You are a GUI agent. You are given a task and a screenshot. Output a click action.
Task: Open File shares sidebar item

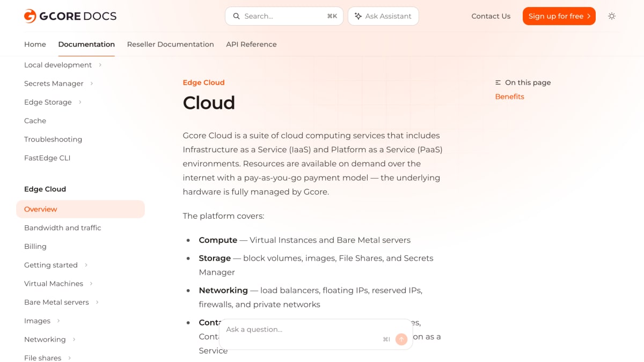click(43, 358)
